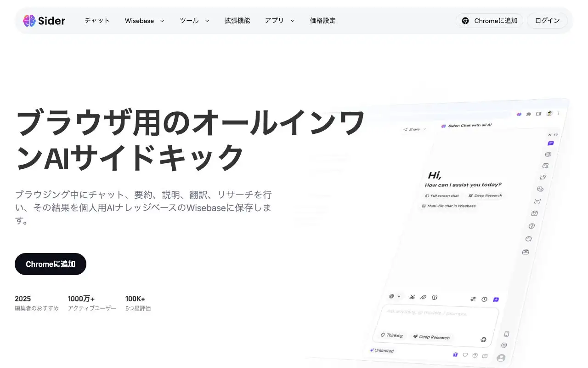The height and width of the screenshot is (368, 588).
Task: Open the model selector dropdown above chat input
Action: (x=395, y=297)
